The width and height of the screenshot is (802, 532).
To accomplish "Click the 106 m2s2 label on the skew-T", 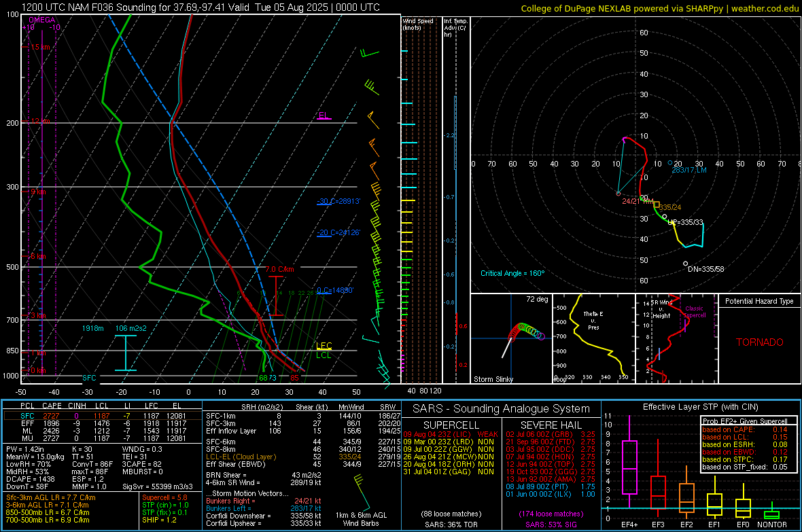I will pos(131,328).
